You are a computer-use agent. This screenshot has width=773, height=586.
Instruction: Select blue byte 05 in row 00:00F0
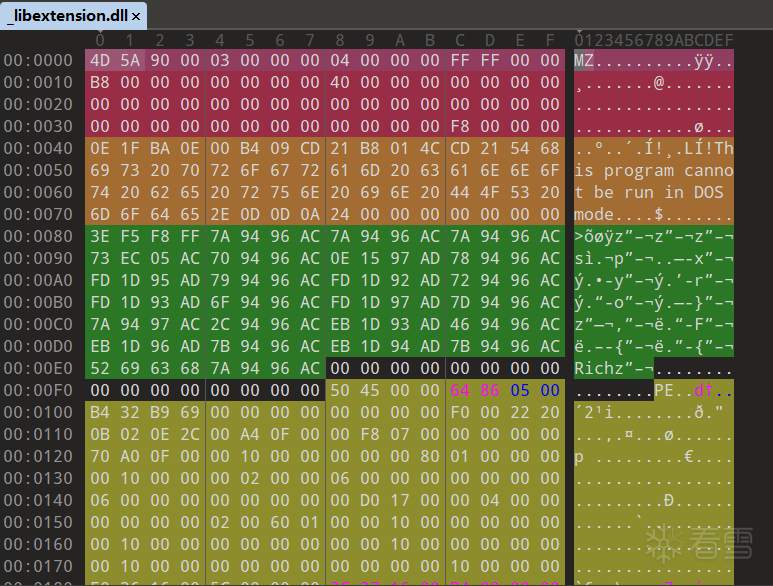(520, 390)
